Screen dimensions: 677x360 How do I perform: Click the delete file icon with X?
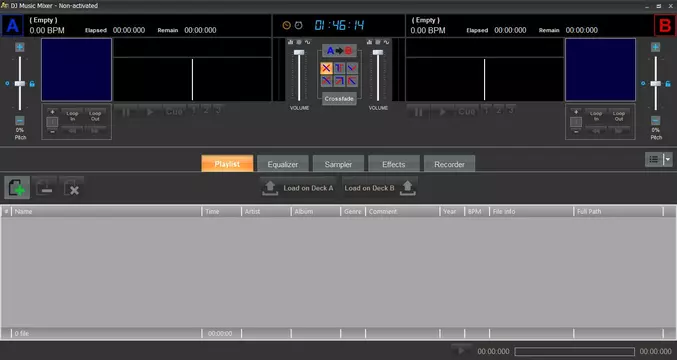72,188
